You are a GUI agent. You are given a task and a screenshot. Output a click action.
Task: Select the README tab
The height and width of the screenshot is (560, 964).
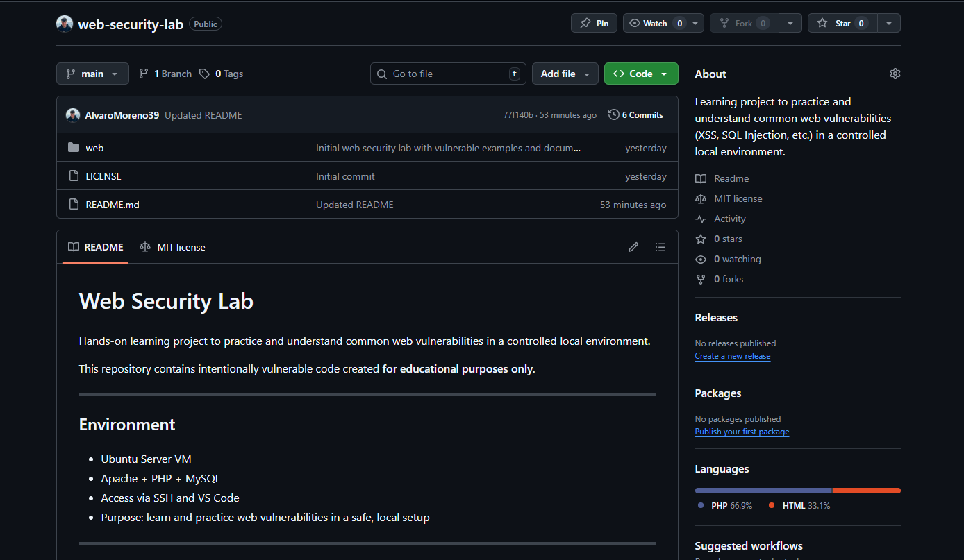[94, 246]
